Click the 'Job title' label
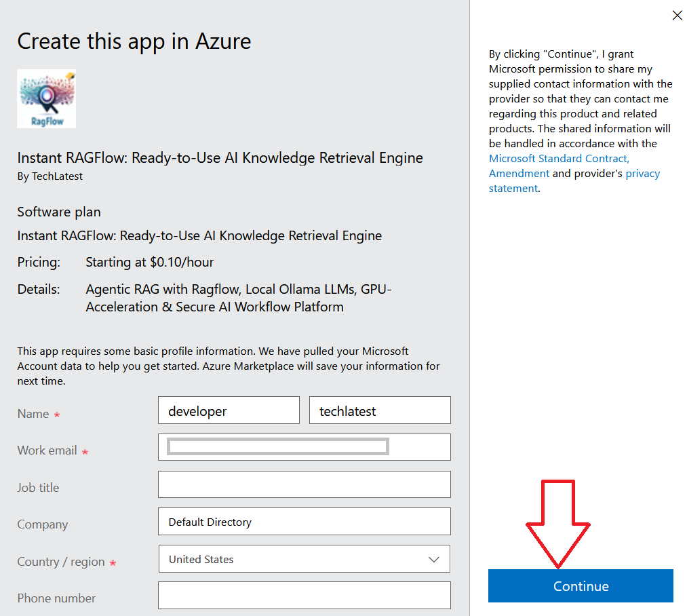 38,488
